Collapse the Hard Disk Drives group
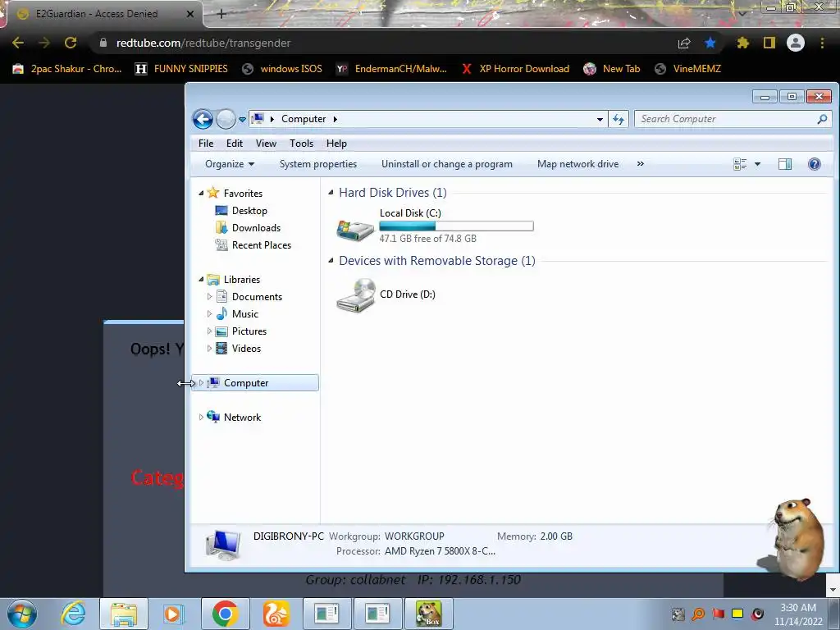Image resolution: width=840 pixels, height=630 pixels. pyautogui.click(x=331, y=192)
